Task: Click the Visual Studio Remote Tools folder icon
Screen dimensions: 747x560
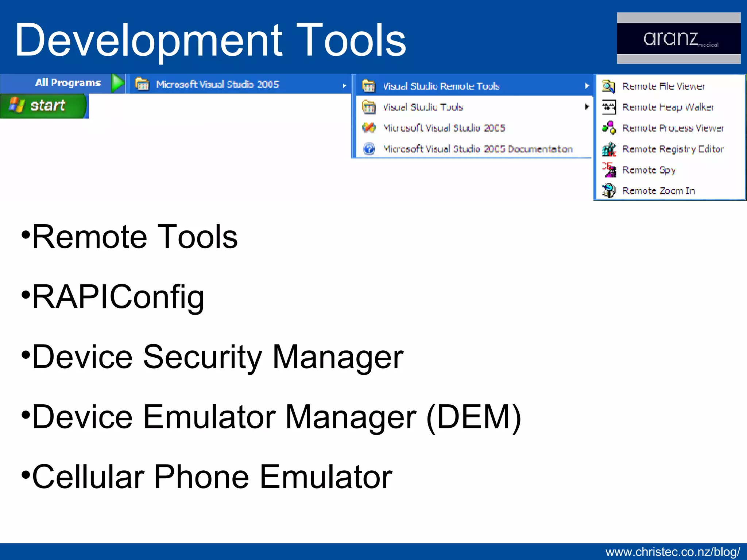Action: 369,86
